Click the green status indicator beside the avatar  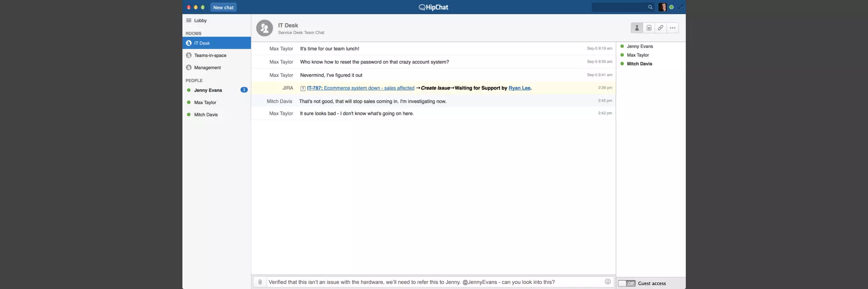point(671,7)
